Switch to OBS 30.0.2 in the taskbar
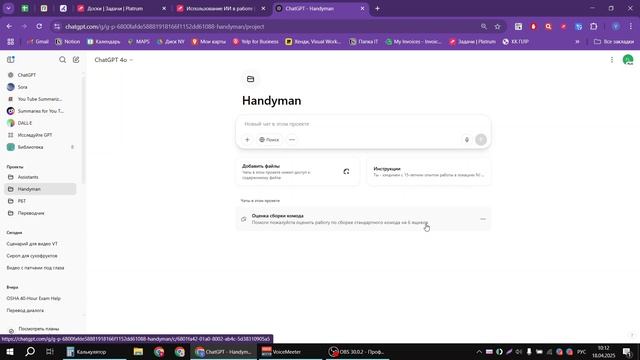The height and width of the screenshot is (360, 640). click(x=357, y=352)
